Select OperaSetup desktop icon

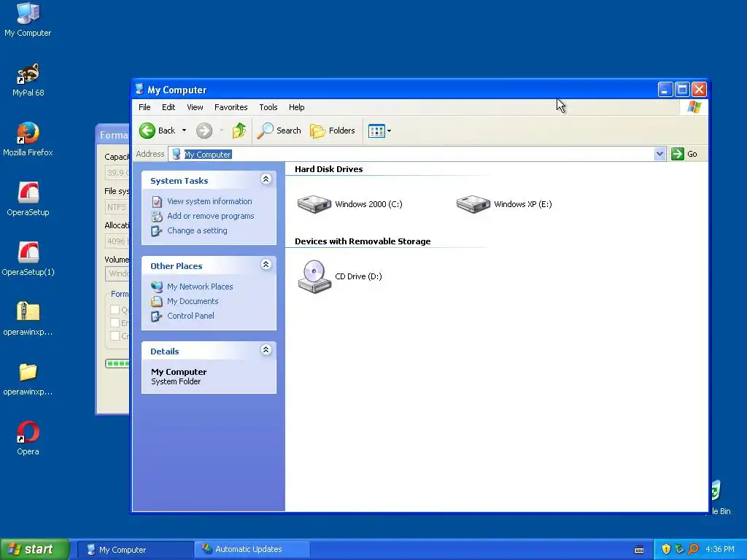click(x=28, y=200)
